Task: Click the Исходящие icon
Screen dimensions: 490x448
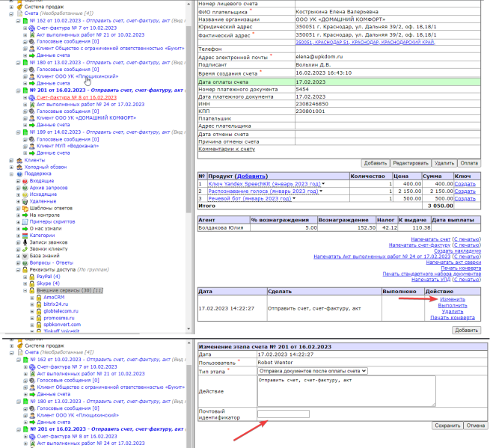Action: [x=25, y=194]
